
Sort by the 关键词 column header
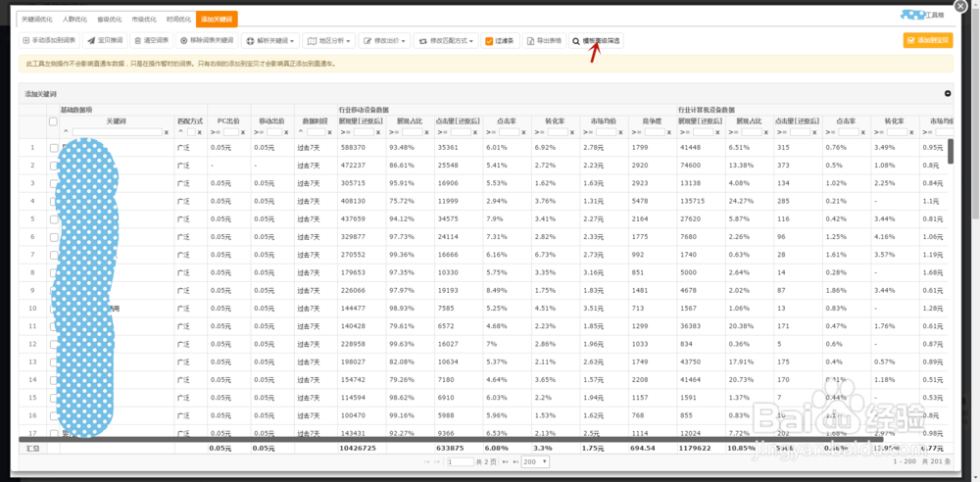[x=117, y=120]
